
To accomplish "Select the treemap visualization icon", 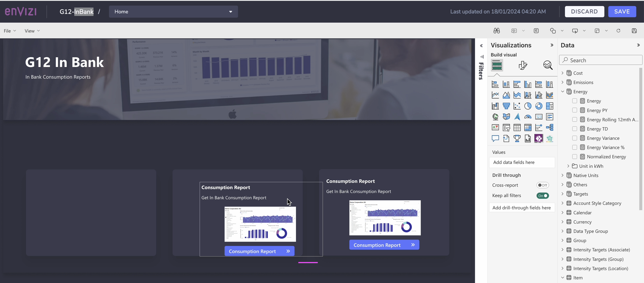I will click(550, 106).
